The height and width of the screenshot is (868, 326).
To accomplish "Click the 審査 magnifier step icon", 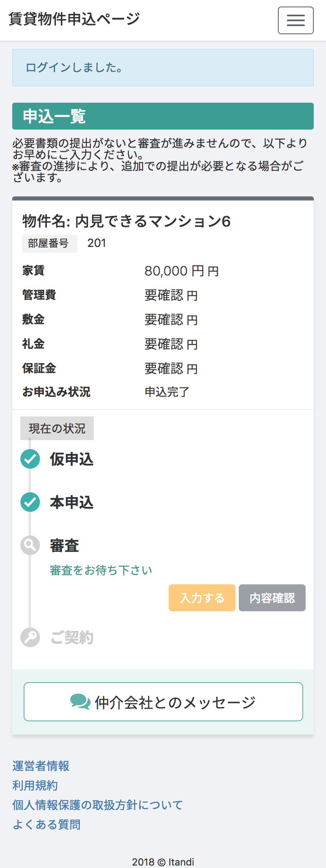I will pos(30,546).
